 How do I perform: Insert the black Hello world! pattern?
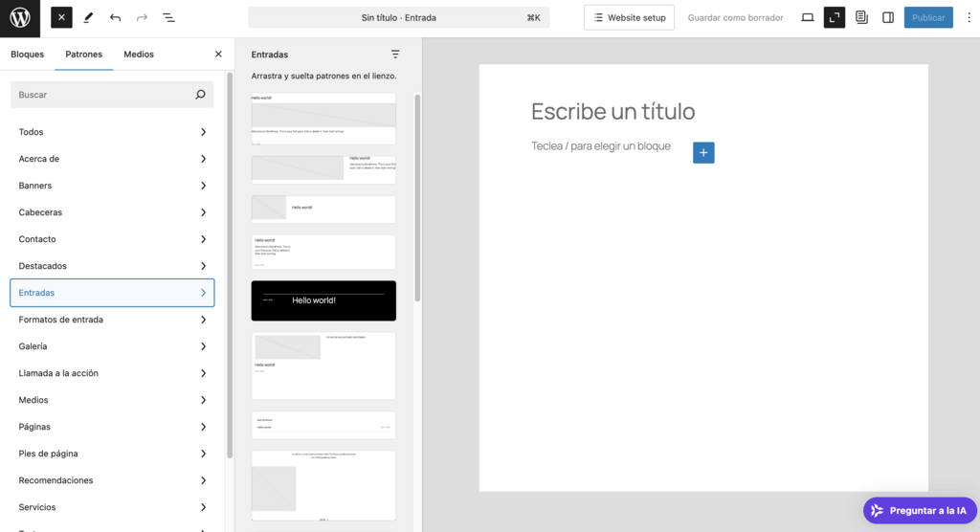click(x=323, y=300)
